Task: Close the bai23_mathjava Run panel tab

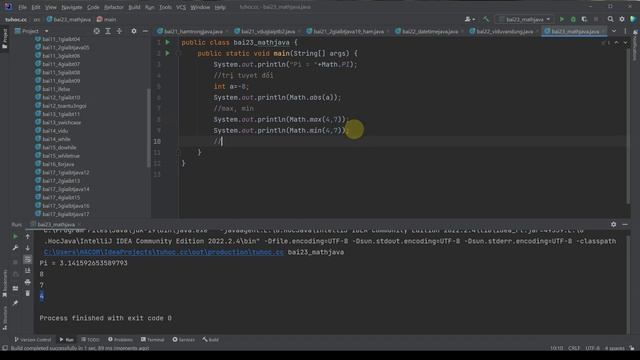Action: coord(80,224)
